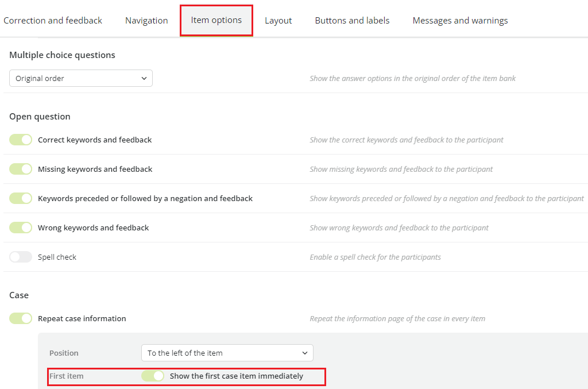588x389 pixels.
Task: Open the Original order dropdown
Action: (80, 78)
